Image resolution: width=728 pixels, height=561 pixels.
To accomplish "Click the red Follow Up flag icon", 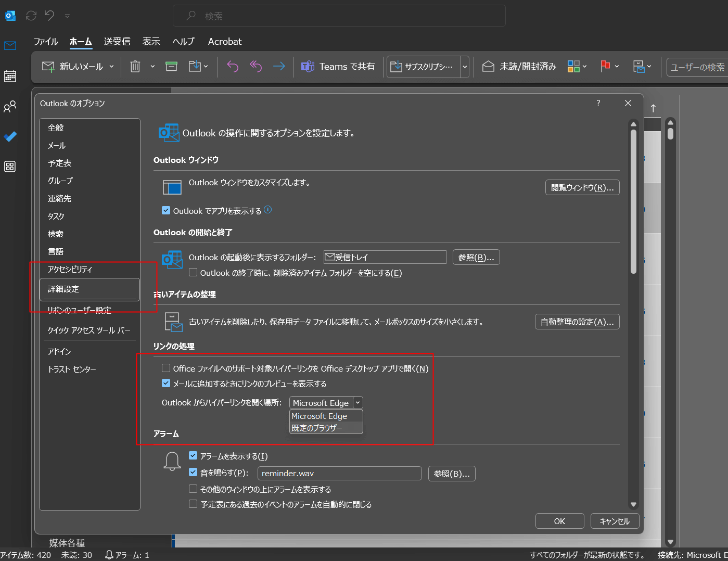I will (x=605, y=67).
